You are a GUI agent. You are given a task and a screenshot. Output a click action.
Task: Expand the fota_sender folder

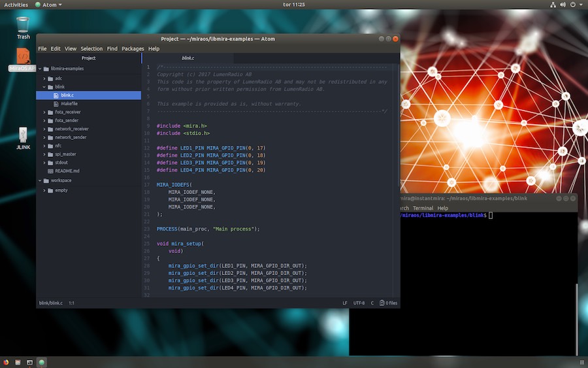(x=44, y=120)
